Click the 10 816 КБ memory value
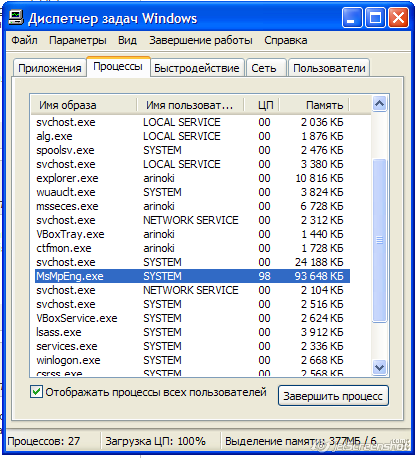Viewport: 415px width, 458px height. tap(319, 178)
